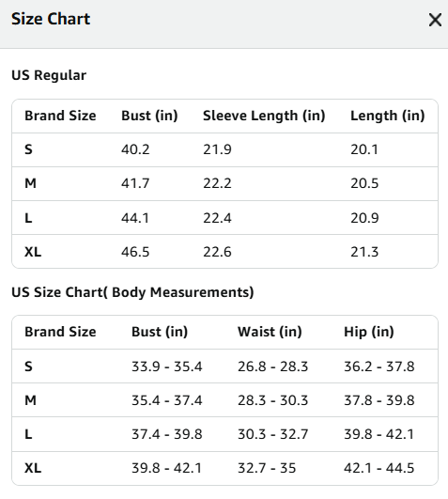Click hip range 39.8 - 42.1

(378, 434)
